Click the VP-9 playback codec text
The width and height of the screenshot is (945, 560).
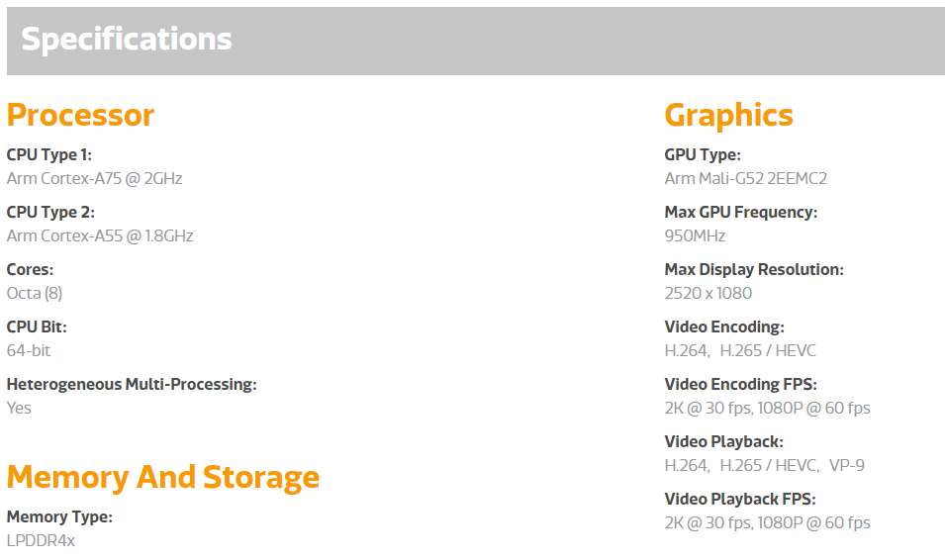846,465
